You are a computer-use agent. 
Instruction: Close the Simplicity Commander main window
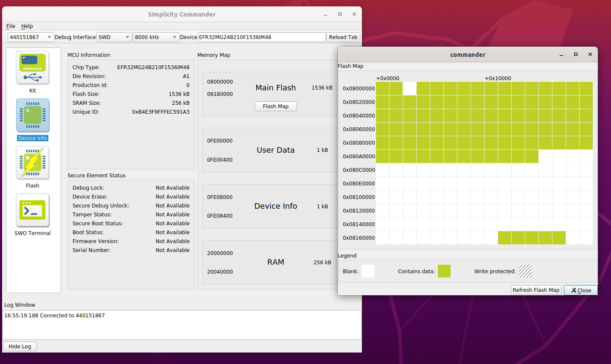click(354, 14)
